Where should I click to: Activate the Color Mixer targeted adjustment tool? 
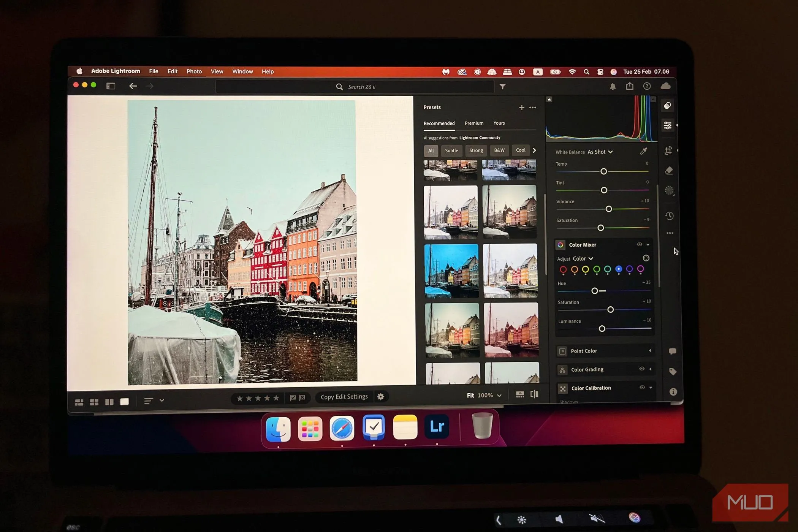point(646,258)
